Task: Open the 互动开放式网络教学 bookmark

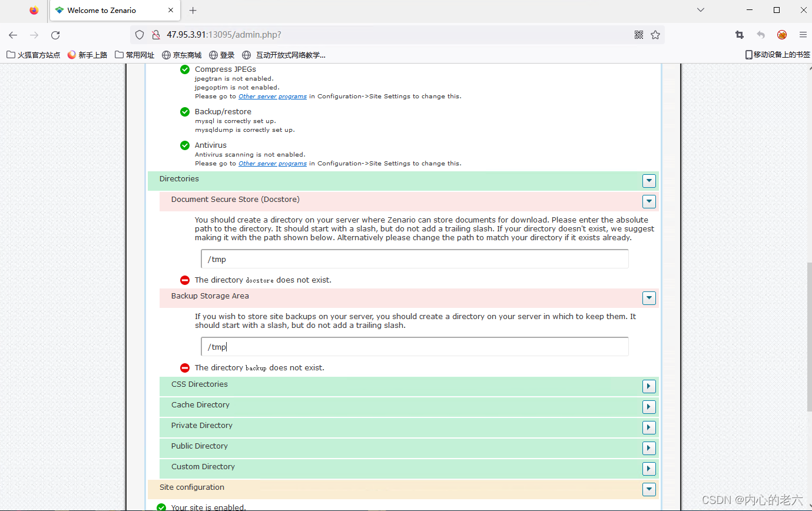Action: coord(284,55)
